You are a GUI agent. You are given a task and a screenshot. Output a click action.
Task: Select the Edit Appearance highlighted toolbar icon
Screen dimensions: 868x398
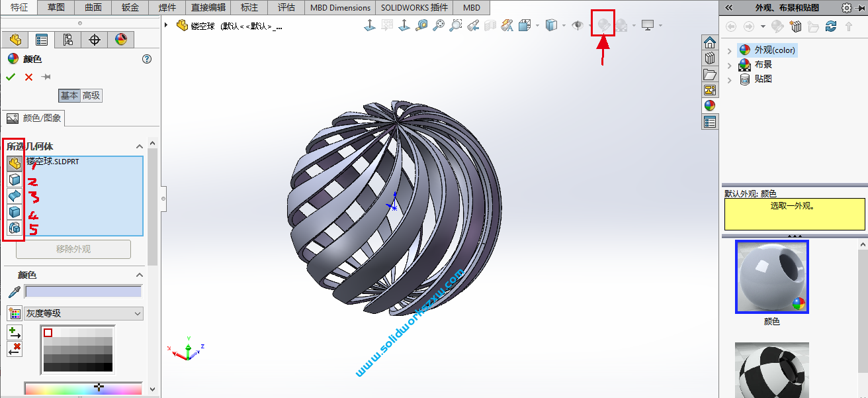(x=603, y=25)
